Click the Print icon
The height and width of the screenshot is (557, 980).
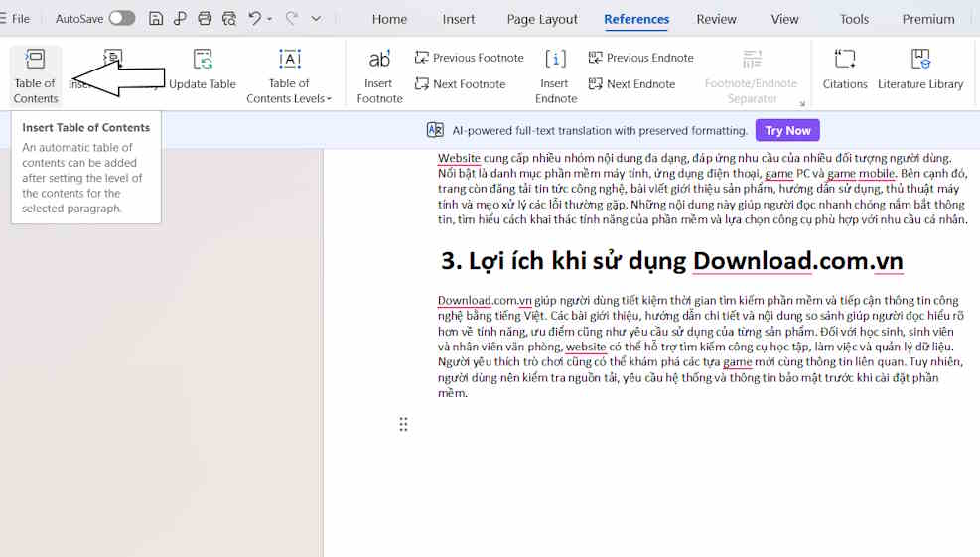point(205,18)
